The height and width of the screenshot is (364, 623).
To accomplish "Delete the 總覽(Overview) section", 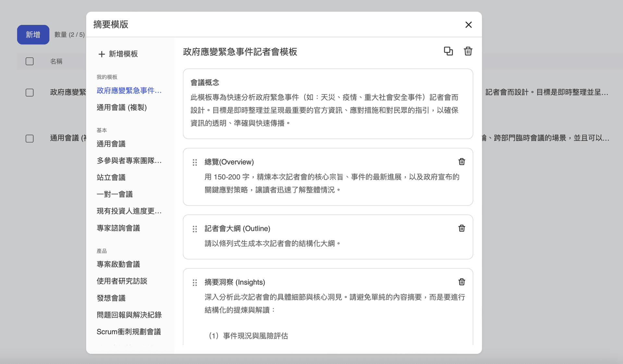I will (462, 161).
